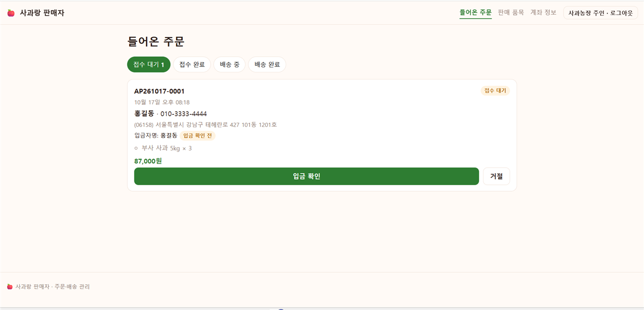The image size is (644, 310).
Task: Click 사과농장 주인 · 로그아웃 button
Action: point(601,13)
